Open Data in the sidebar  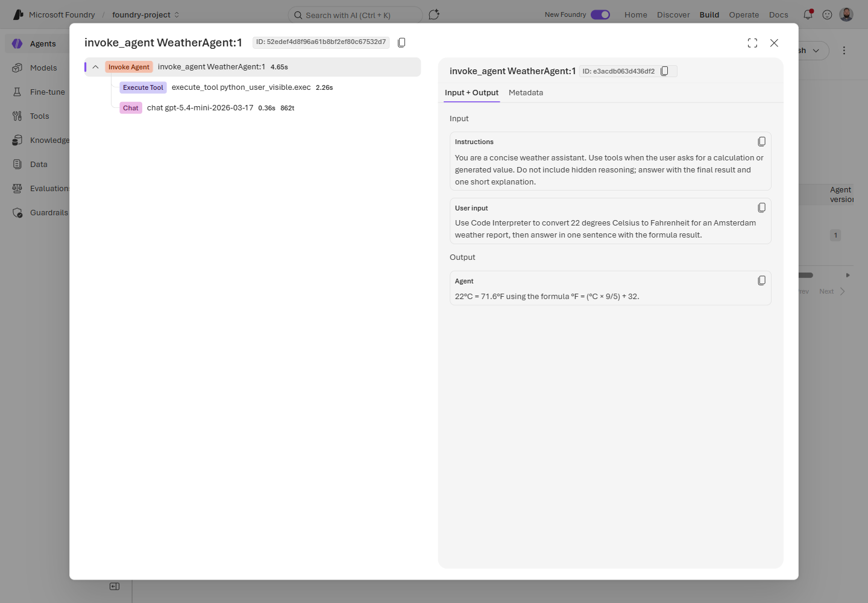(x=37, y=165)
